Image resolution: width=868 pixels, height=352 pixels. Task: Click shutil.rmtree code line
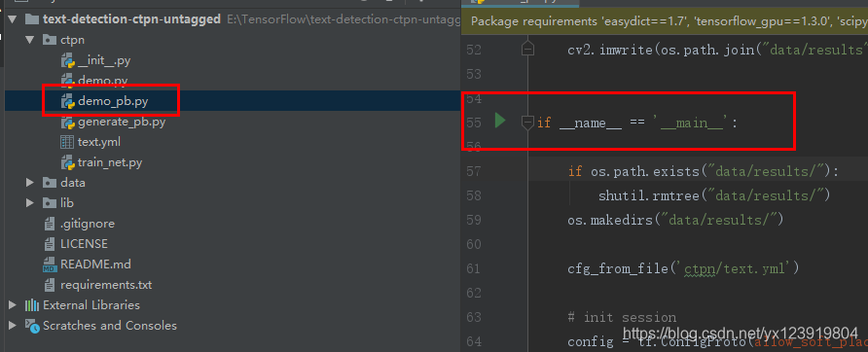[x=714, y=195]
